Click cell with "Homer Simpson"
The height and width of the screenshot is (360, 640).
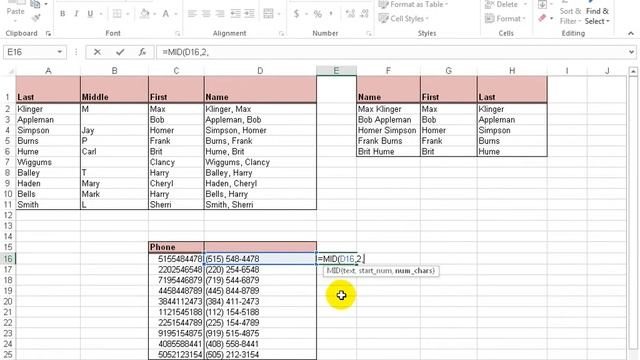point(388,130)
